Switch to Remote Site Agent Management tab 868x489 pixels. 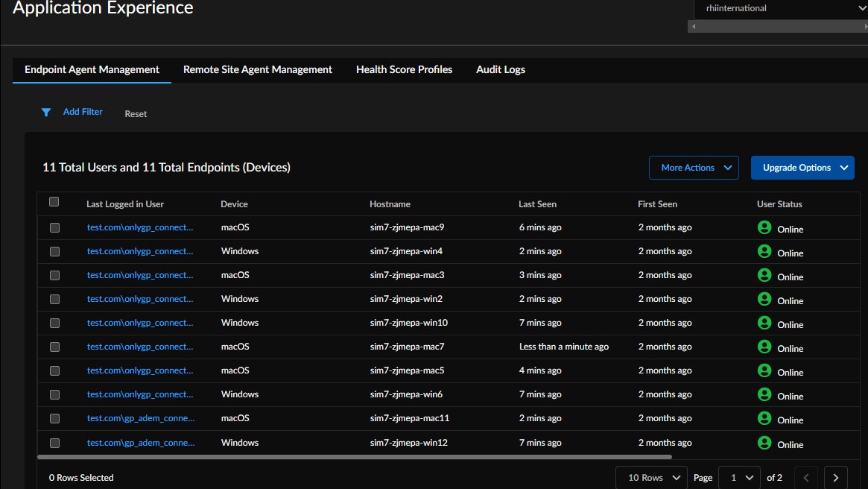pyautogui.click(x=257, y=69)
